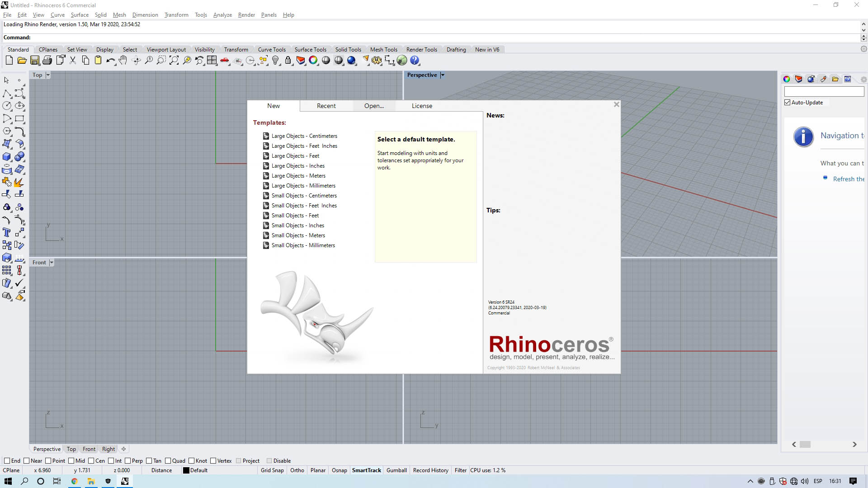This screenshot has height=488, width=868.
Task: Enable the End object snap checkbox
Action: (x=7, y=461)
